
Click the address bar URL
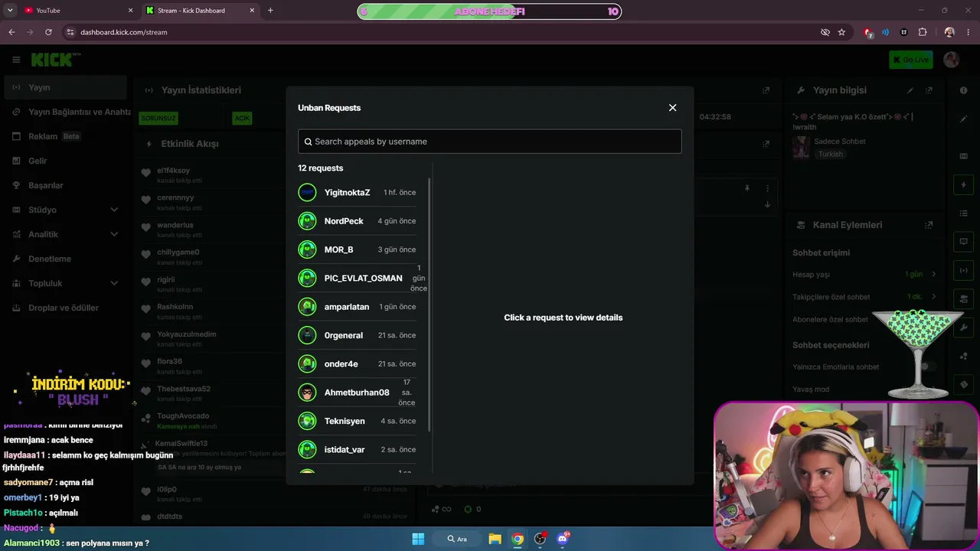(124, 32)
